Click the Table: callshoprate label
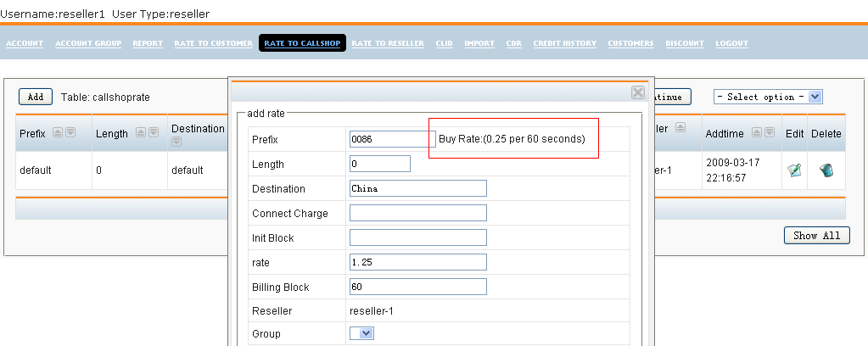The image size is (868, 346). (105, 98)
